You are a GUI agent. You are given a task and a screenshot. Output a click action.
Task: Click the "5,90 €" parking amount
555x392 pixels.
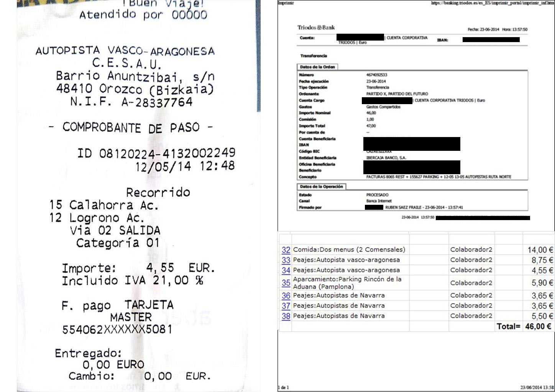[x=542, y=283]
